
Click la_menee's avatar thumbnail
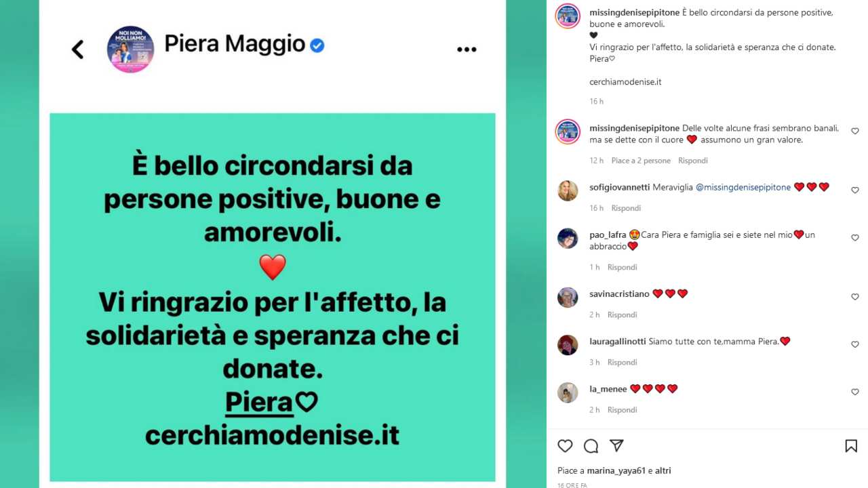pyautogui.click(x=568, y=392)
